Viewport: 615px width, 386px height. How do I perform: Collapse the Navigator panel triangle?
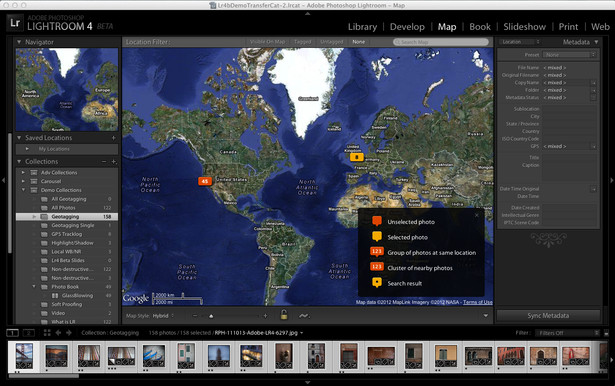(19, 42)
